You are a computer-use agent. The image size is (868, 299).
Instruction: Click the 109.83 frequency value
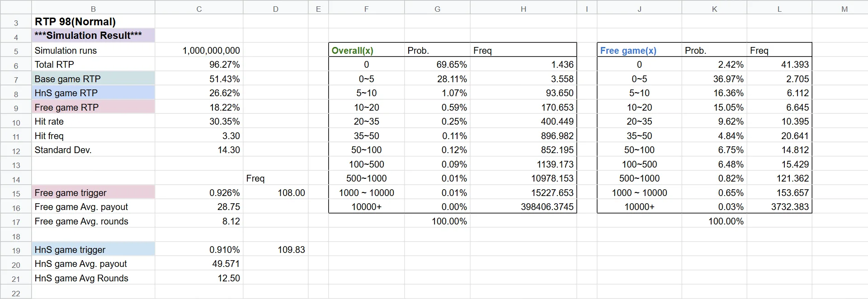pos(276,249)
